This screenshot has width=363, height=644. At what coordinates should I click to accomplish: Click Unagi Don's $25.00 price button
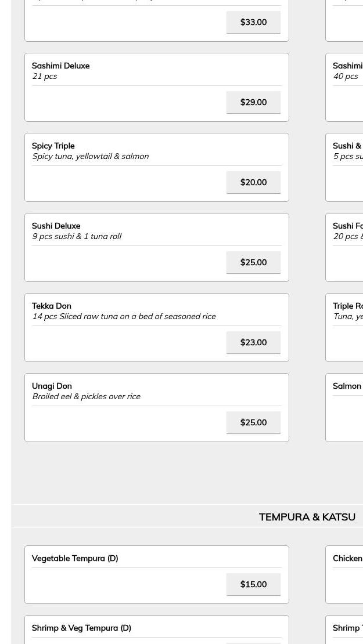pyautogui.click(x=253, y=422)
